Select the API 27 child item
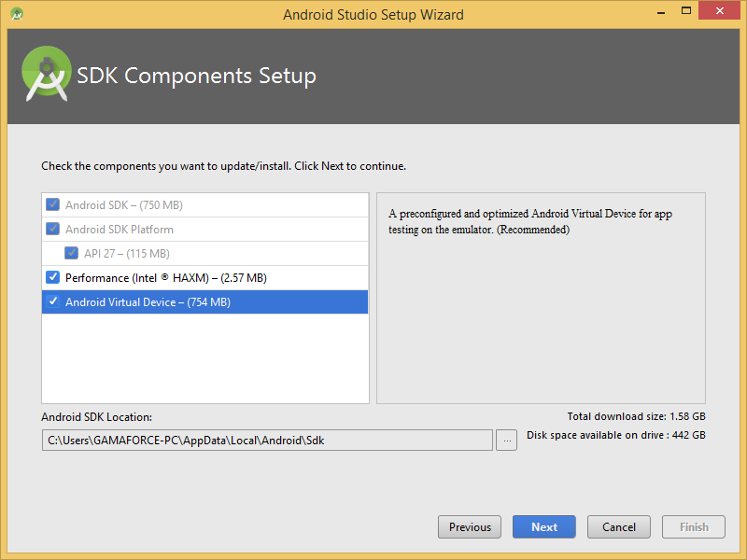 click(x=204, y=253)
